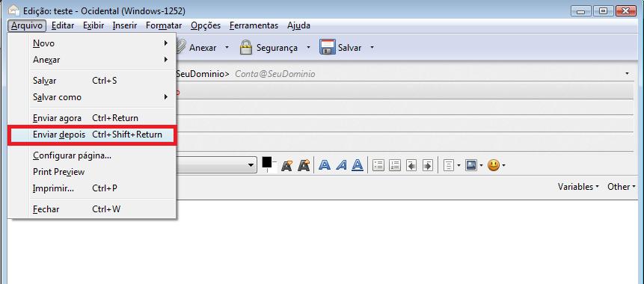Viewport: 644px width, 284px height.
Task: Open the Variables dropdown
Action: [x=578, y=187]
